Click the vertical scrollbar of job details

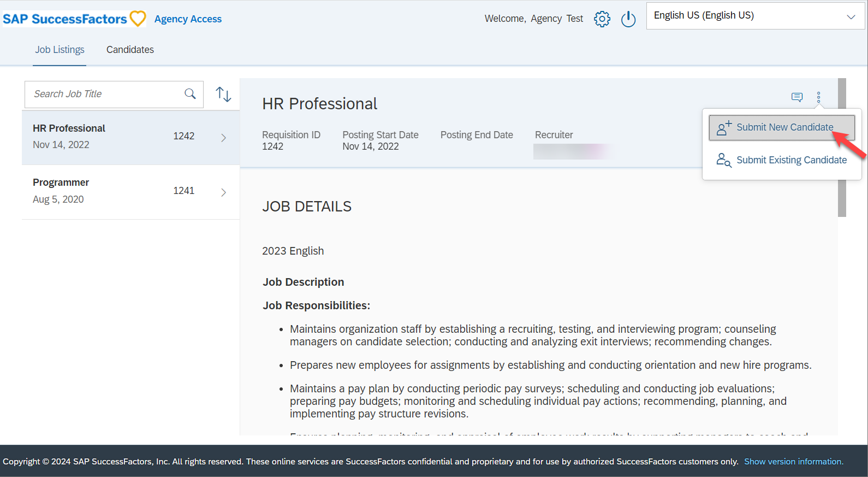click(x=842, y=148)
